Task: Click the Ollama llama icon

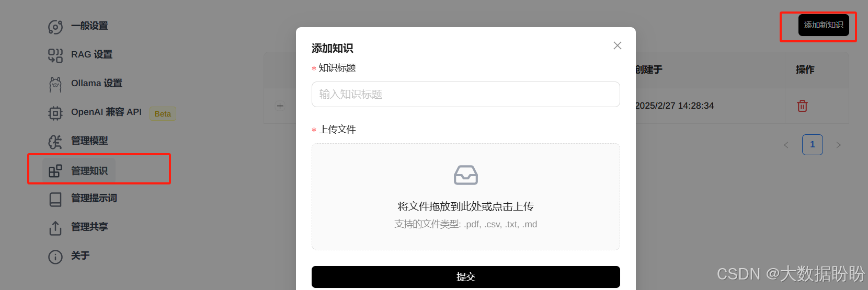Action: pos(55,84)
